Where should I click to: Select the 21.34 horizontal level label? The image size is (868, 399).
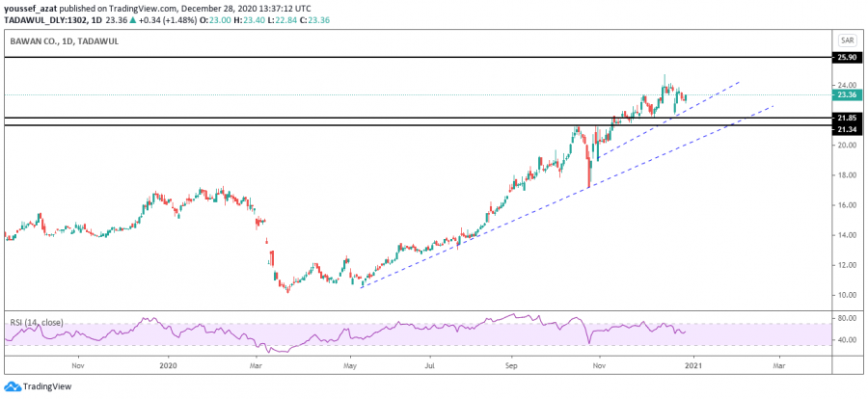pos(847,129)
